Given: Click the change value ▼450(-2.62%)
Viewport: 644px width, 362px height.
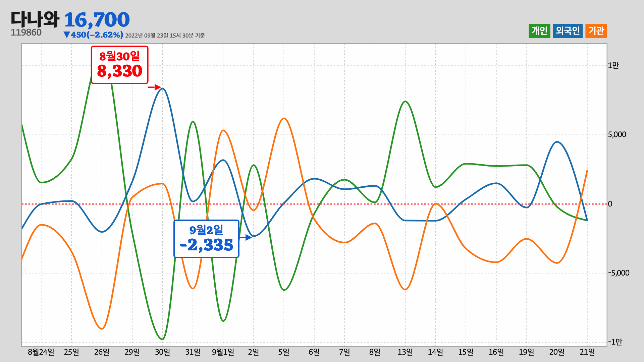Looking at the screenshot, I should [x=93, y=35].
